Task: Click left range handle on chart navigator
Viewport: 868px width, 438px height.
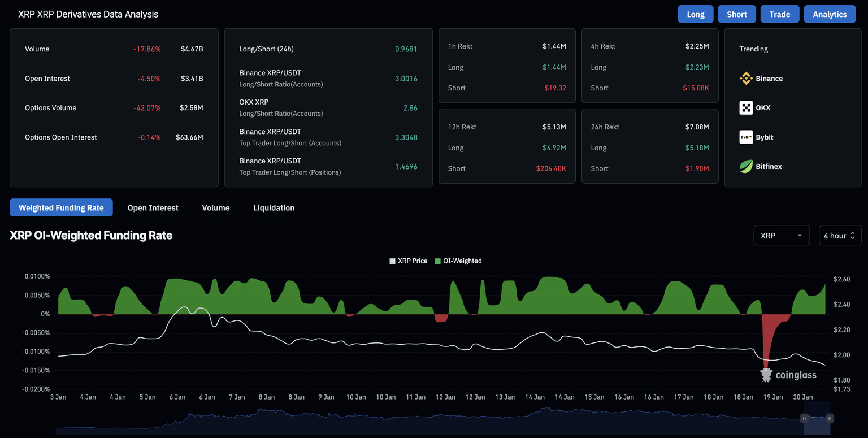Action: [x=804, y=418]
